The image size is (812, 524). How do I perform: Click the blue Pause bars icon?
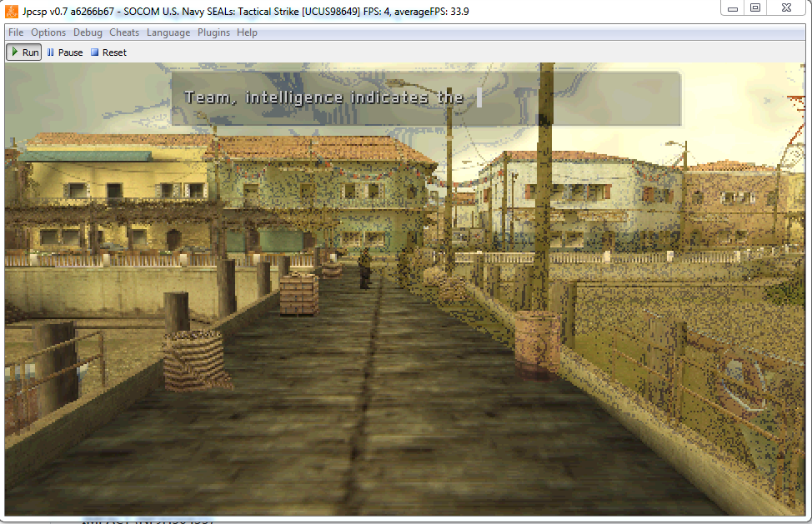point(50,52)
